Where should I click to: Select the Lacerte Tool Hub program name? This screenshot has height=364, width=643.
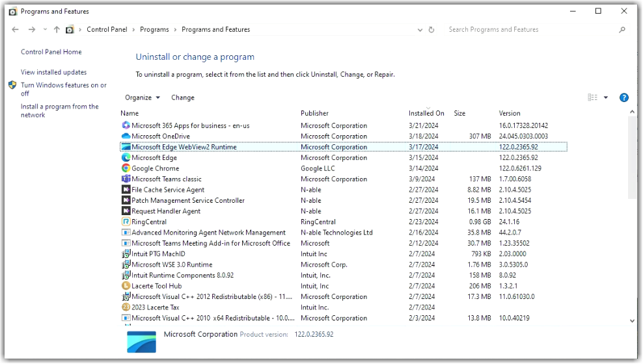coord(157,286)
